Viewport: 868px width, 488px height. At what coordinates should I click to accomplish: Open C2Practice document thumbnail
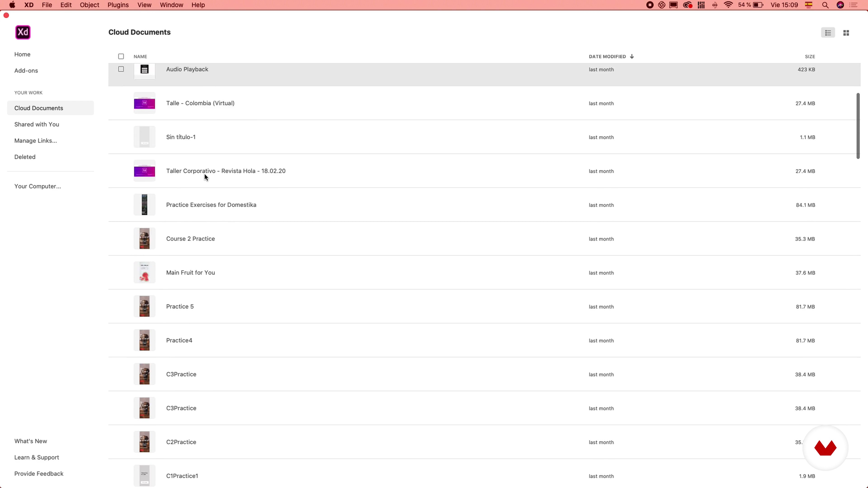[145, 442]
